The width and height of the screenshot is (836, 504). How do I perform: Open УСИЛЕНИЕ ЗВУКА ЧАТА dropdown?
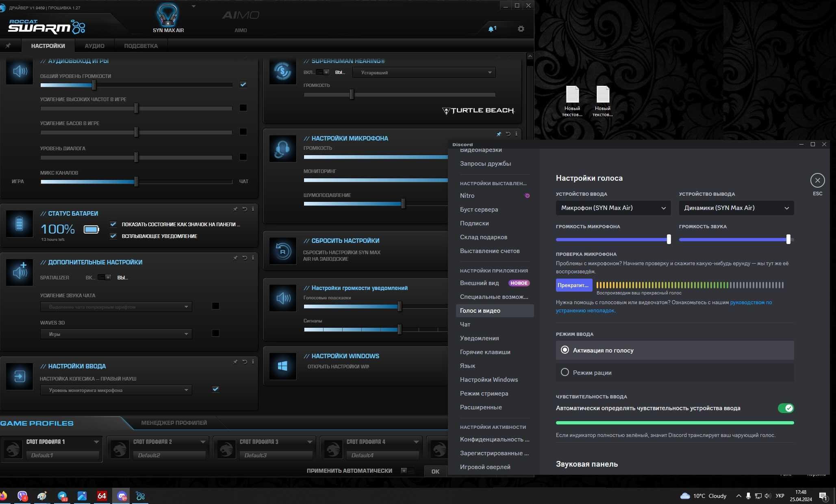coord(116,307)
